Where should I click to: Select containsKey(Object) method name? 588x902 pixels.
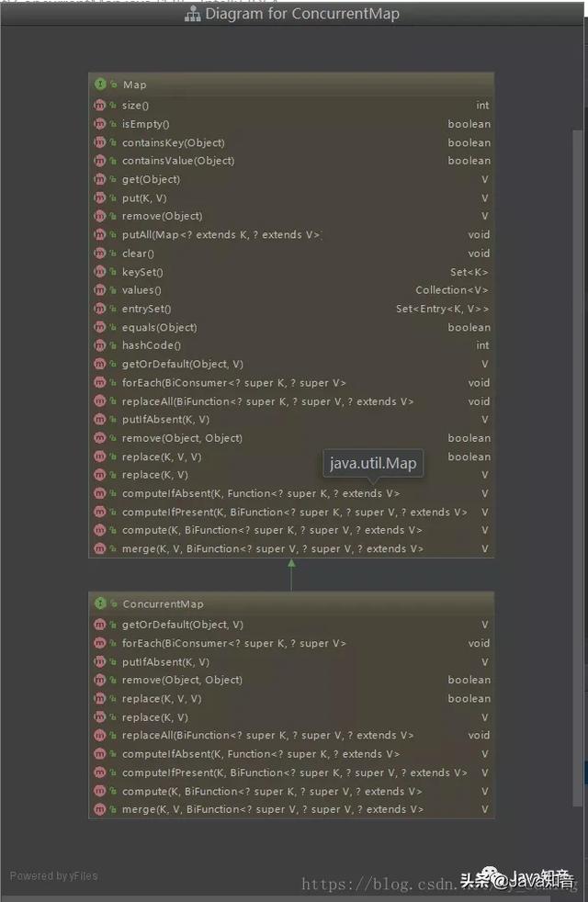pyautogui.click(x=173, y=142)
